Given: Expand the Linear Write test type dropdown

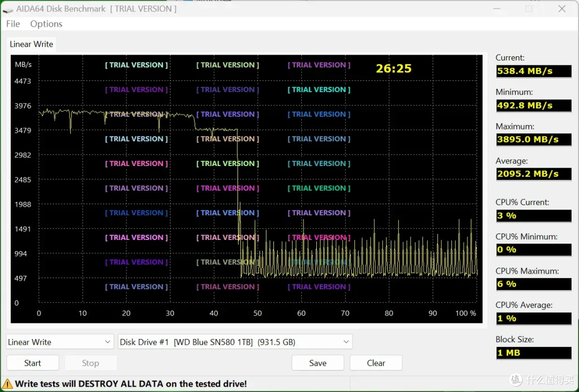Looking at the screenshot, I should tap(60, 342).
